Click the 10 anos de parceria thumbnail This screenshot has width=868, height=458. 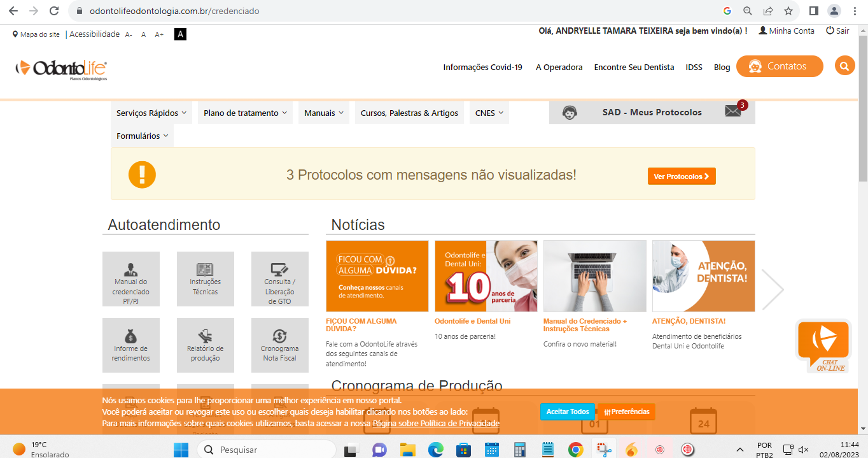[486, 276]
